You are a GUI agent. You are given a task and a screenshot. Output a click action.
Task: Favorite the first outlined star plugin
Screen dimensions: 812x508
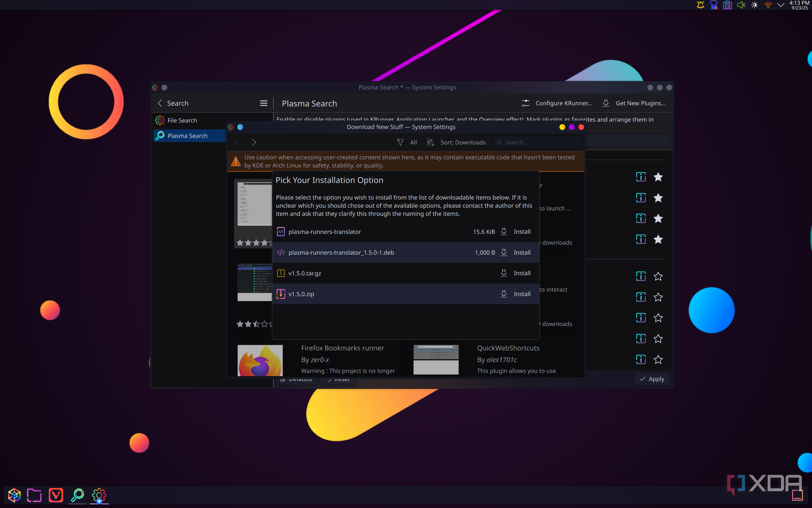658,276
